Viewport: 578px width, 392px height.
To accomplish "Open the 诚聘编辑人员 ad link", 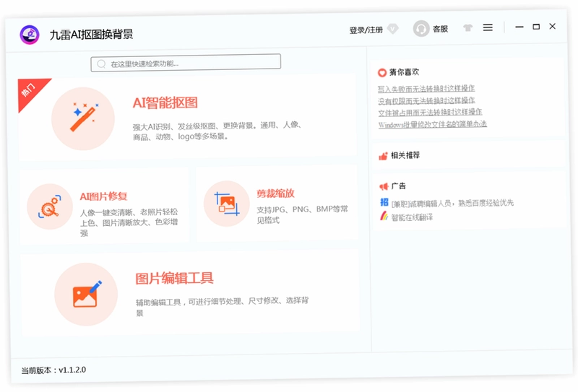I will point(452,203).
